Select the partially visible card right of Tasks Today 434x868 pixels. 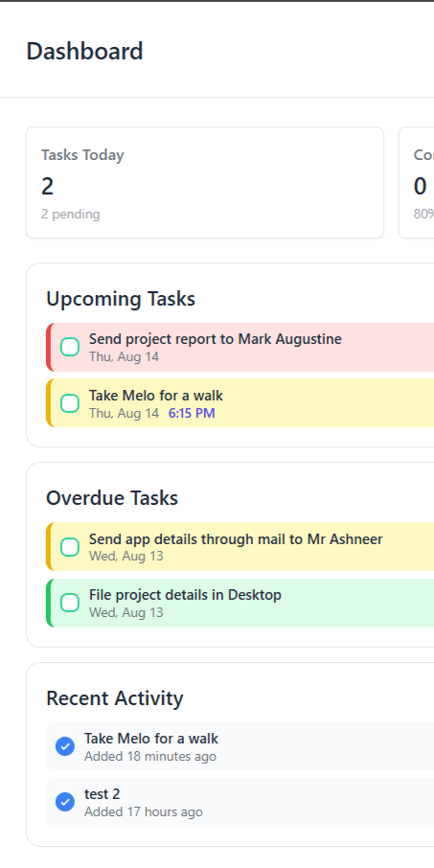click(417, 183)
